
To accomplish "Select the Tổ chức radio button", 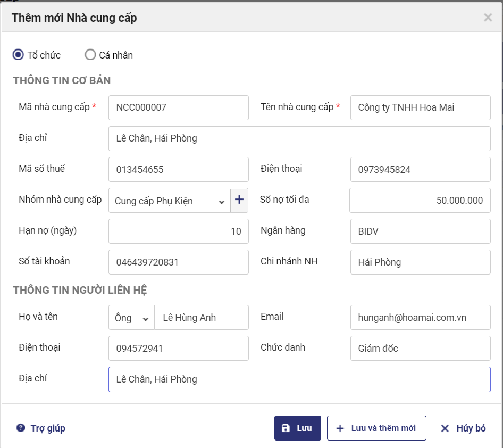I will coord(19,55).
